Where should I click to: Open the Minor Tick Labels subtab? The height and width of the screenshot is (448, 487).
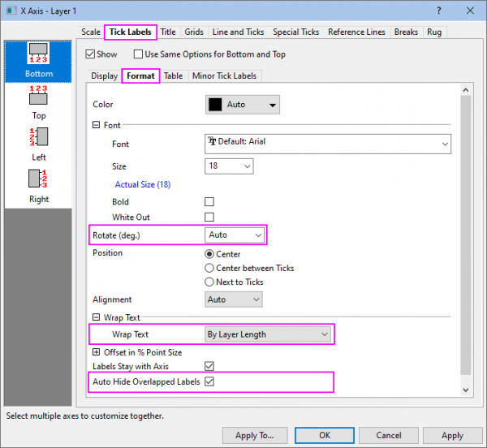coord(225,76)
